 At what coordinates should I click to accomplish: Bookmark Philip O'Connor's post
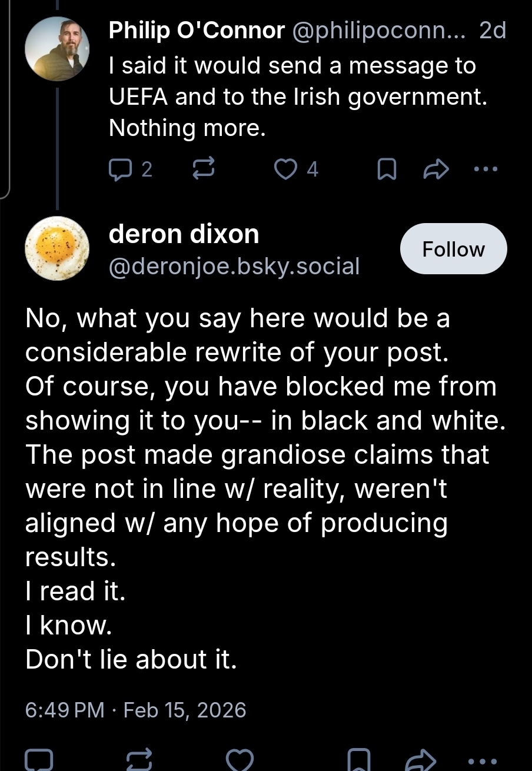[x=386, y=170]
